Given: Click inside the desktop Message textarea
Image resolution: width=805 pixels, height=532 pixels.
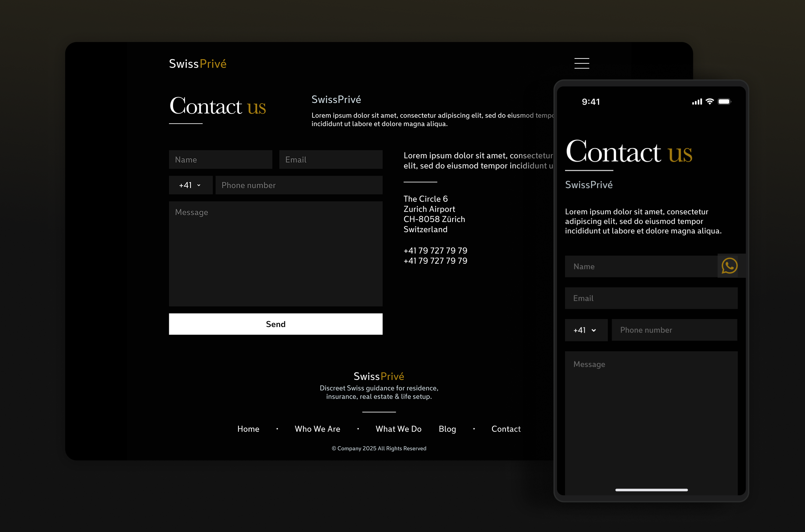Looking at the screenshot, I should point(275,254).
